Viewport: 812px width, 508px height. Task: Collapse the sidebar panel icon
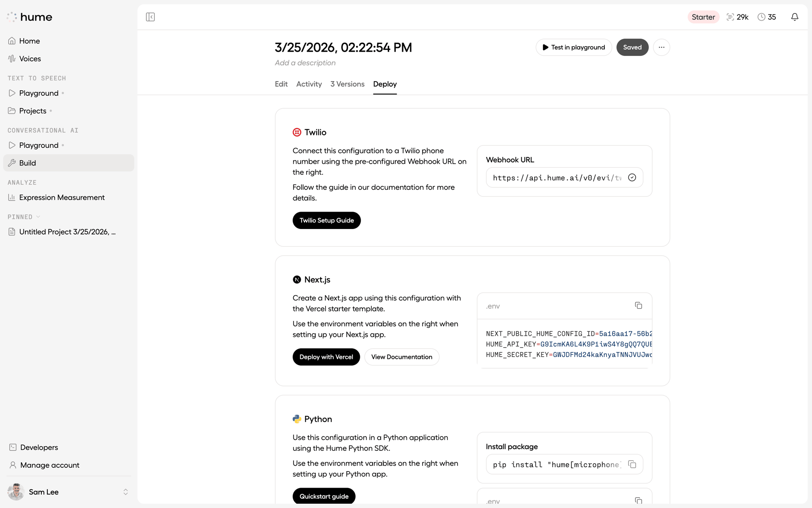pyautogui.click(x=150, y=17)
